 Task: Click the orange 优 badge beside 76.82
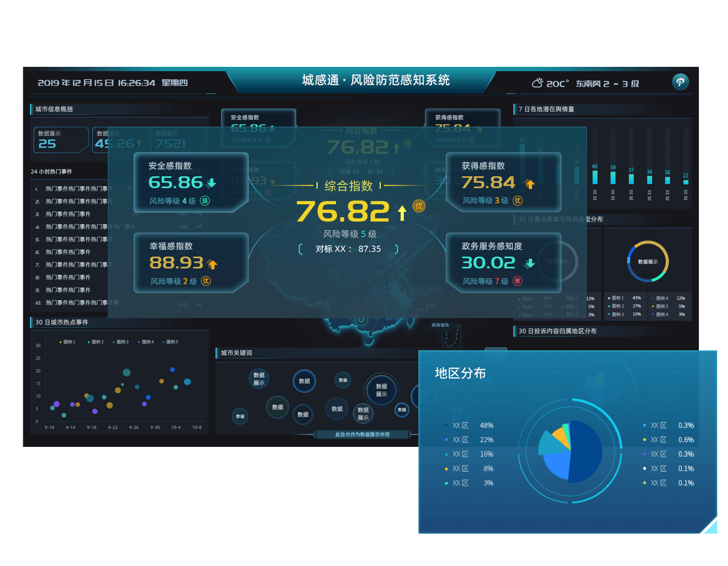tap(419, 206)
